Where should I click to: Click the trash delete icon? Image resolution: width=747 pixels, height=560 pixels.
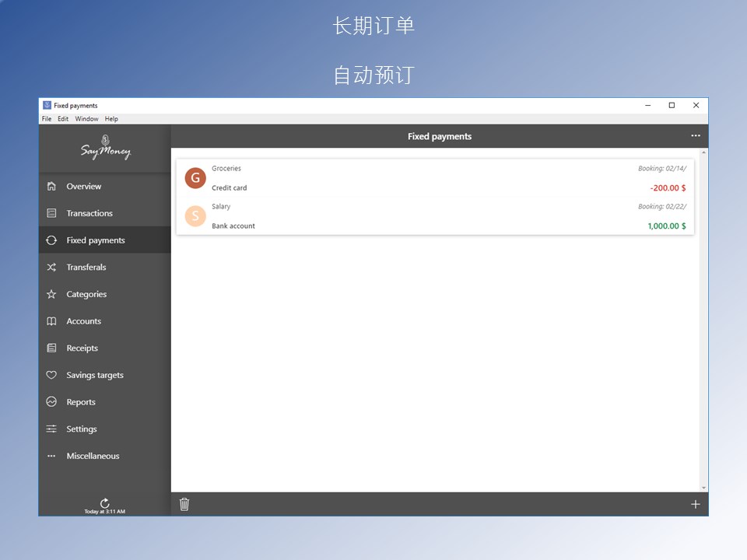tap(184, 504)
